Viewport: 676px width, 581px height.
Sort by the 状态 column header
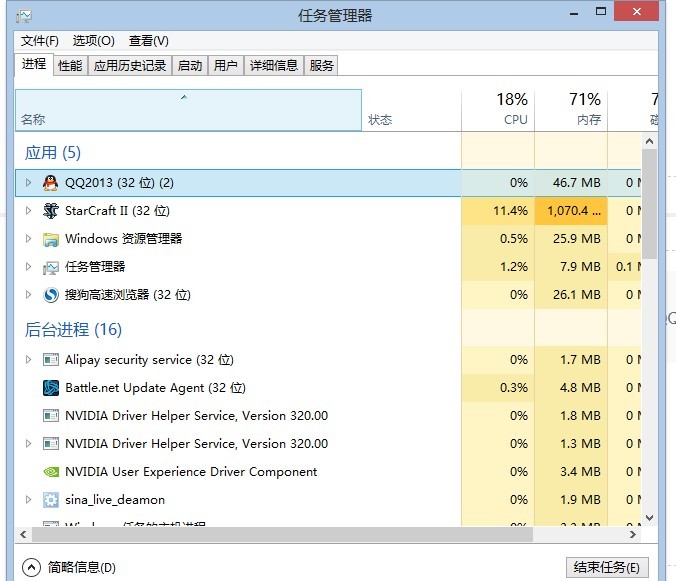(x=411, y=110)
